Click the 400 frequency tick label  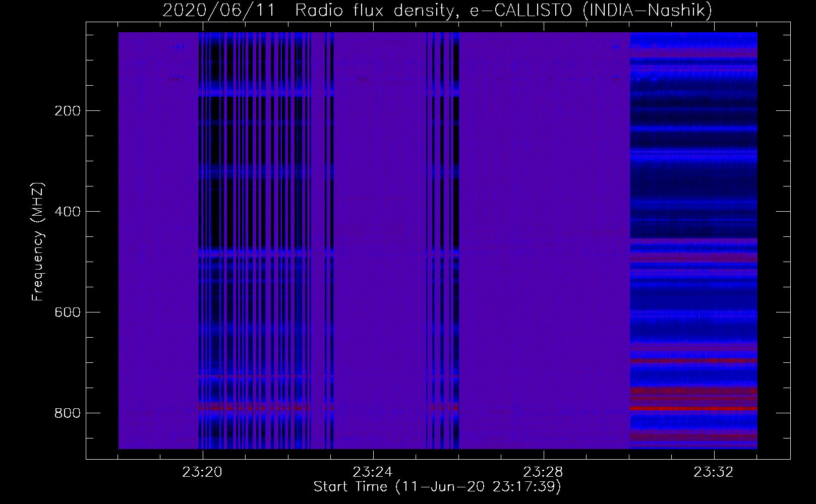click(x=67, y=212)
